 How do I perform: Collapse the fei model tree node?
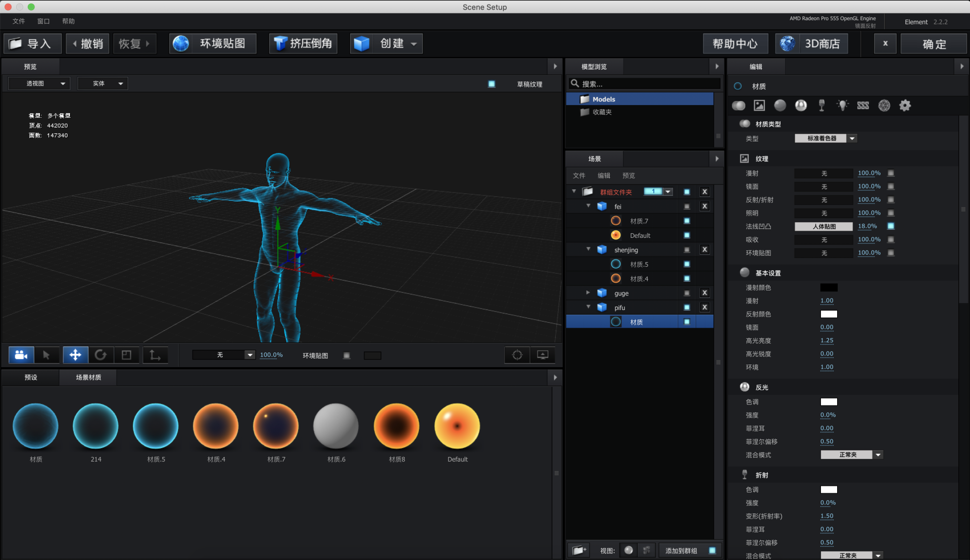click(x=589, y=206)
